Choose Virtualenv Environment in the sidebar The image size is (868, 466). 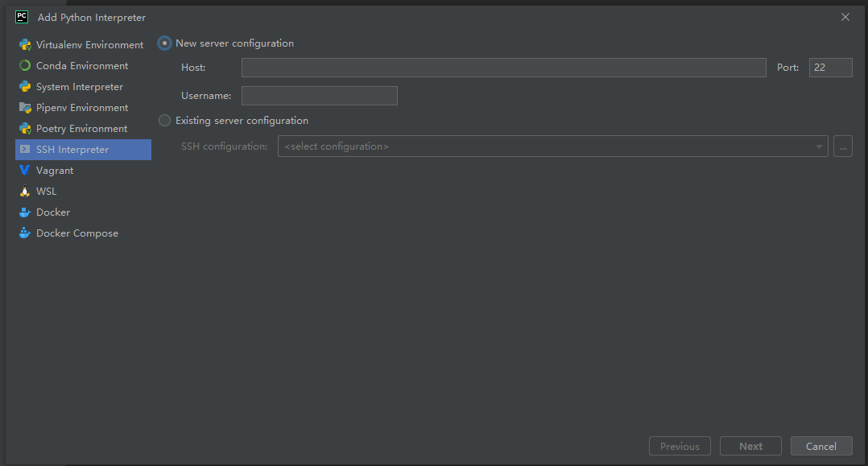pyautogui.click(x=83, y=45)
